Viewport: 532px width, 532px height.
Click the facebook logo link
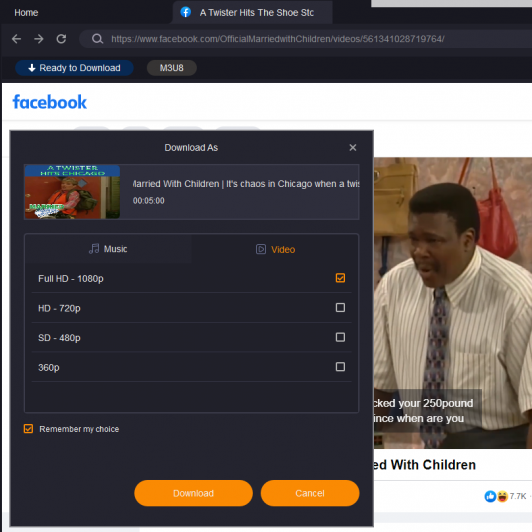click(x=50, y=102)
